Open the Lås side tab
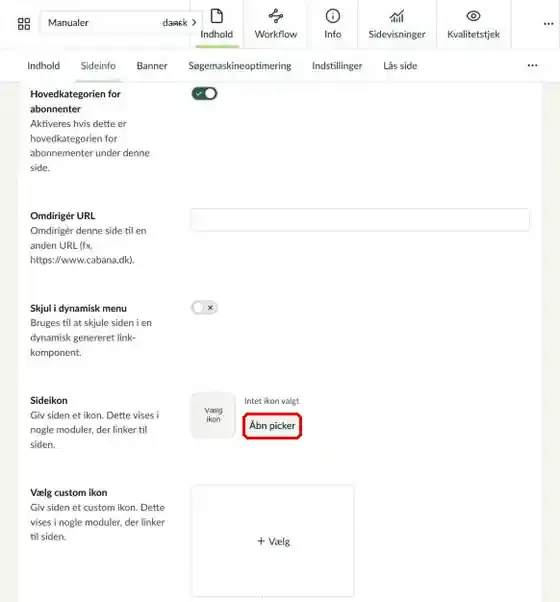This screenshot has height=602, width=560. [x=400, y=66]
